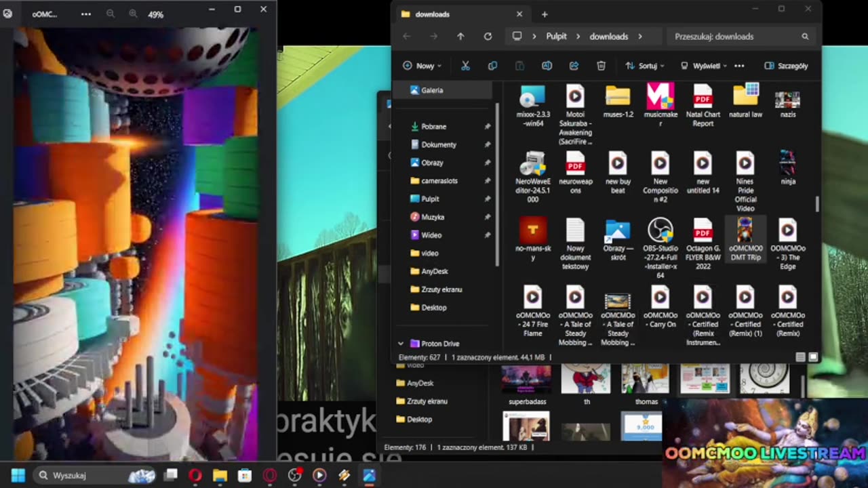This screenshot has height=488, width=868.
Task: Click the file list vertical scrollbar
Action: tap(817, 204)
